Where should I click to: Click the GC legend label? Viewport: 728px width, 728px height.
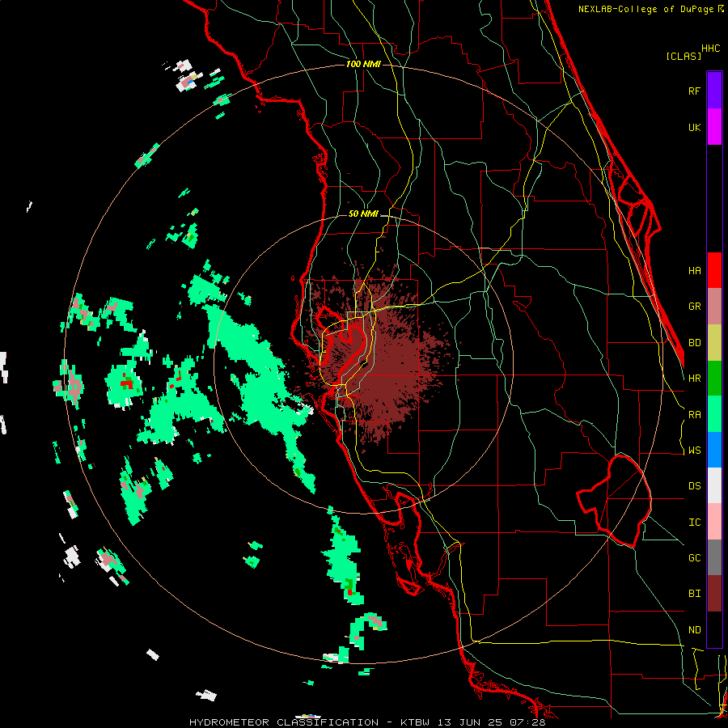[x=694, y=558]
